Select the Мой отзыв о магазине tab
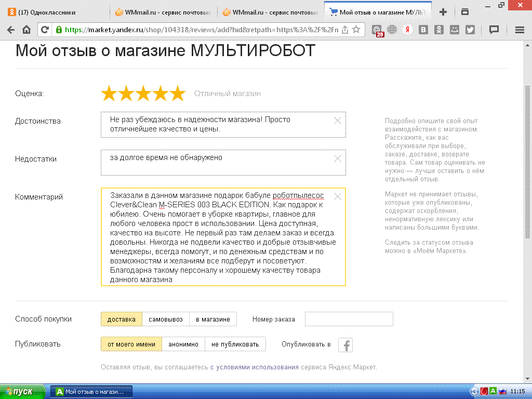Screen dimensions: 532x399 (x=378, y=12)
